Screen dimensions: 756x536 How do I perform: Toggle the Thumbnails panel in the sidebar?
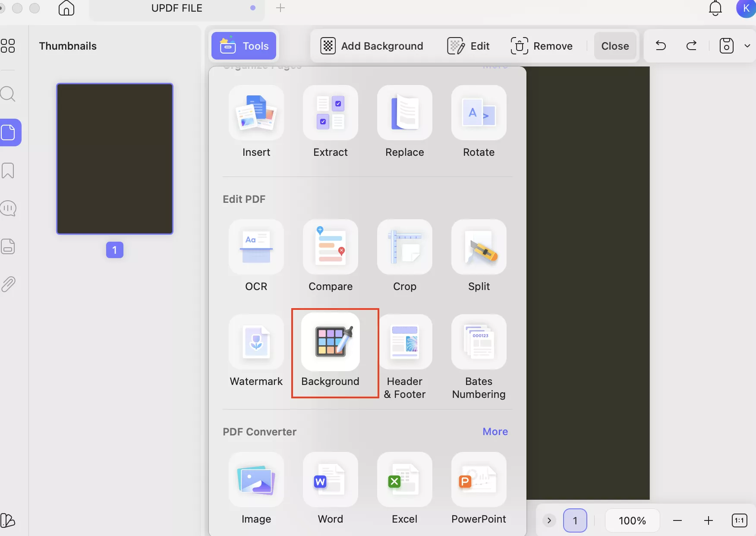[x=9, y=132]
